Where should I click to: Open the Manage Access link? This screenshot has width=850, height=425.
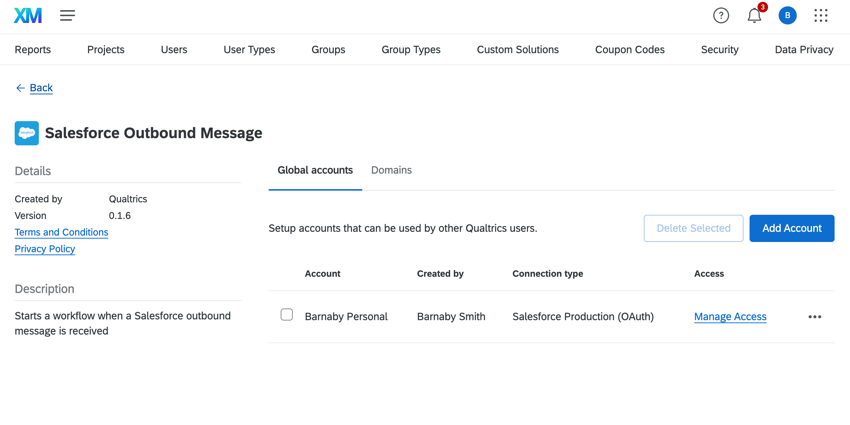(x=730, y=317)
